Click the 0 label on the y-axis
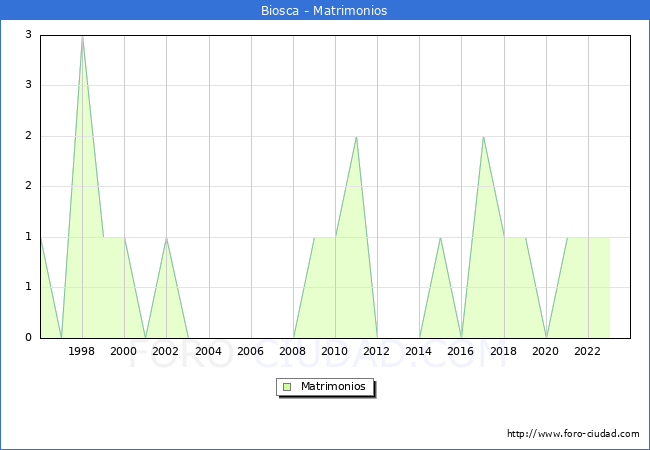Image resolution: width=650 pixels, height=450 pixels. tap(29, 338)
